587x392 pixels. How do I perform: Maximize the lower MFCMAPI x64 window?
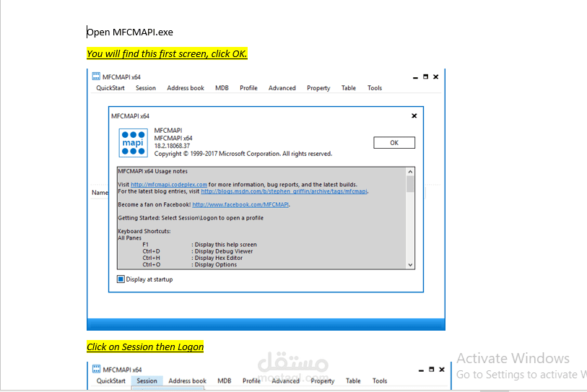click(x=431, y=370)
